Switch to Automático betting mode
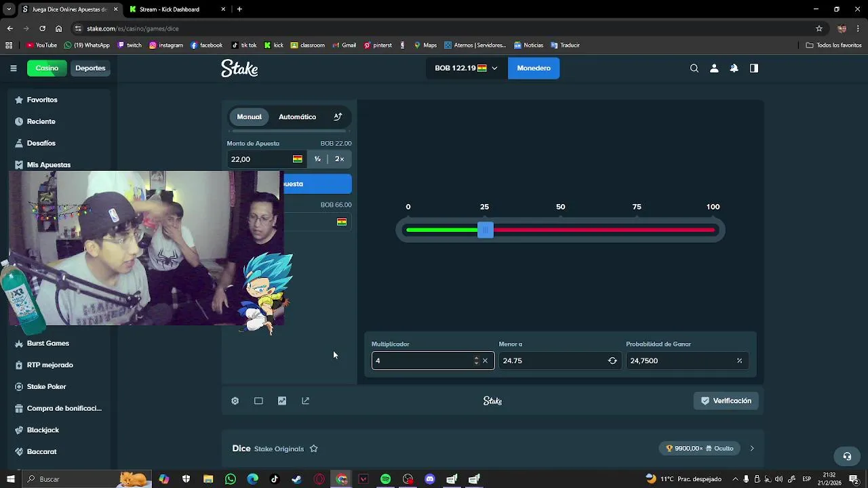This screenshot has height=488, width=868. (297, 117)
